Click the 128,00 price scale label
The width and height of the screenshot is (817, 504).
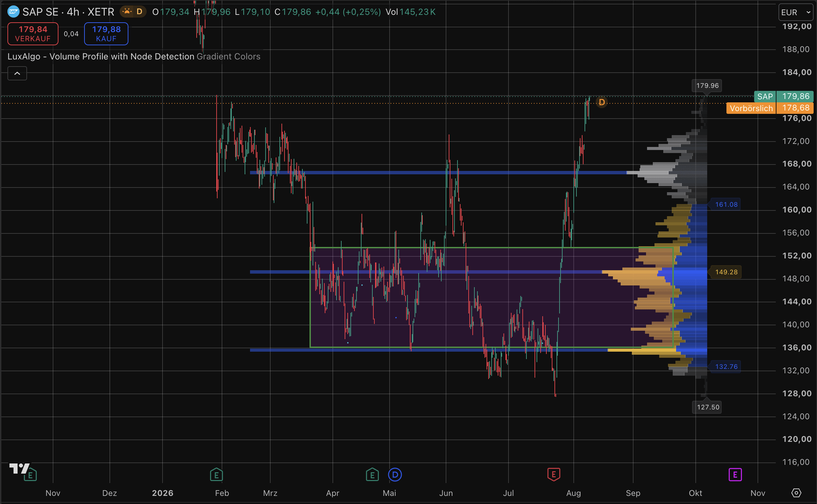coord(797,394)
